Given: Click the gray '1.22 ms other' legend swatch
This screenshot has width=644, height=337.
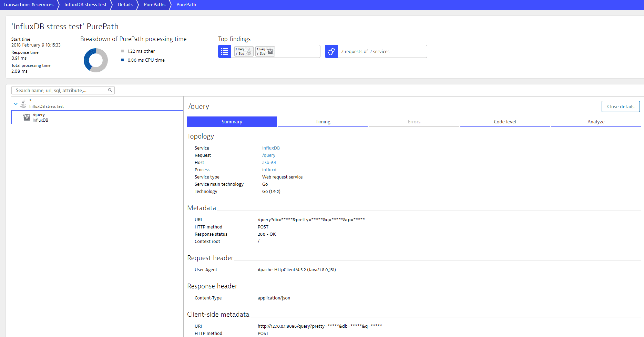Looking at the screenshot, I should coord(123,51).
